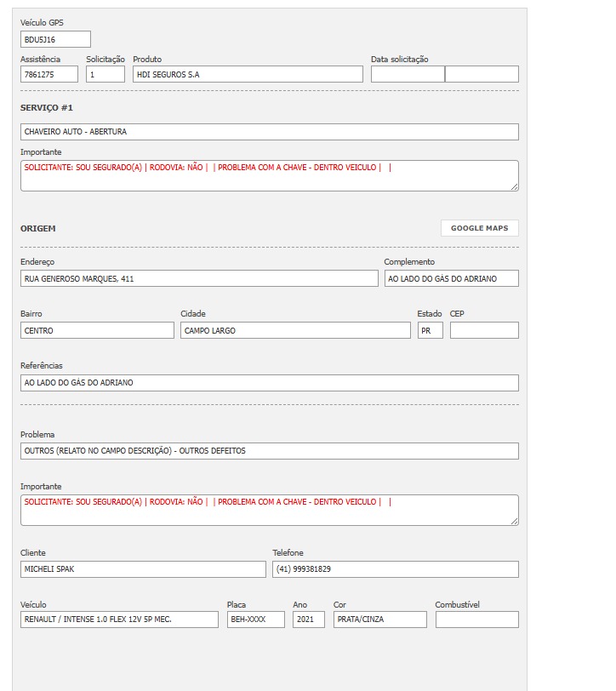Focus the Produto field with HDI Seguros
616x691 pixels.
(248, 74)
